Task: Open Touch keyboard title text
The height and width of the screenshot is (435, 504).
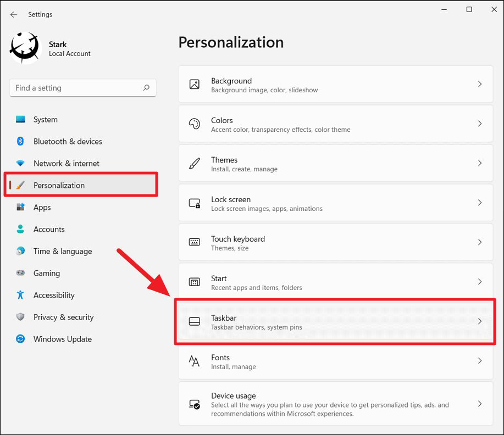Action: point(238,239)
